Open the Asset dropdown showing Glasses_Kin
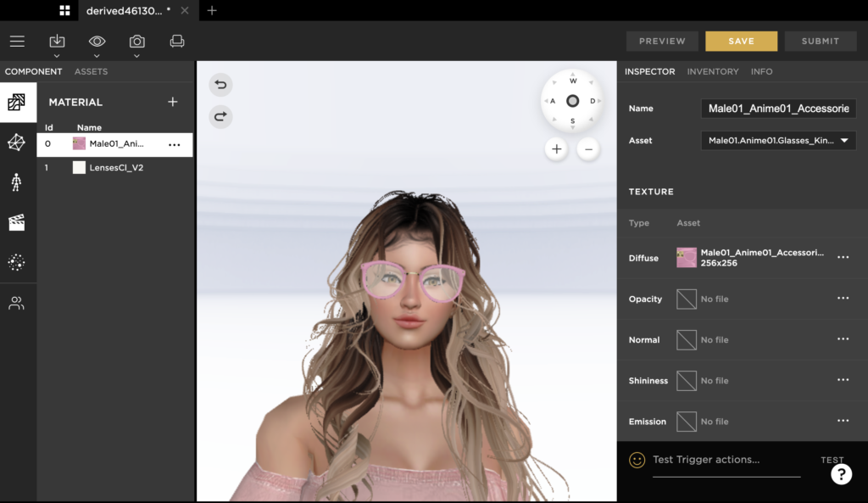 click(777, 140)
